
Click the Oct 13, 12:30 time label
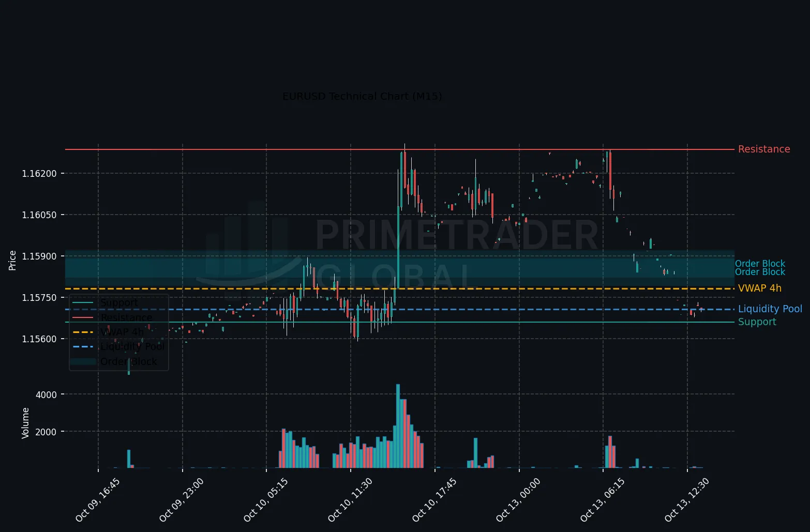point(687,500)
